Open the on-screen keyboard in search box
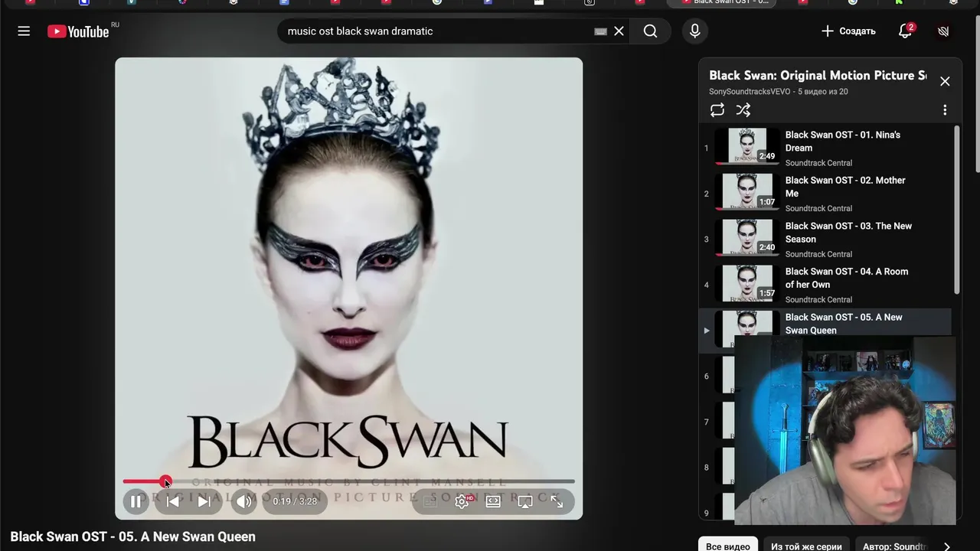 click(x=600, y=31)
